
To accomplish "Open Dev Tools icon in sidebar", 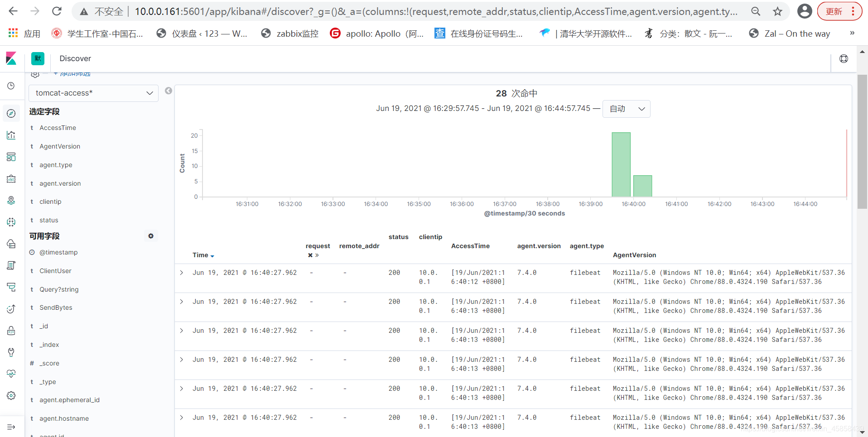I will pyautogui.click(x=11, y=352).
